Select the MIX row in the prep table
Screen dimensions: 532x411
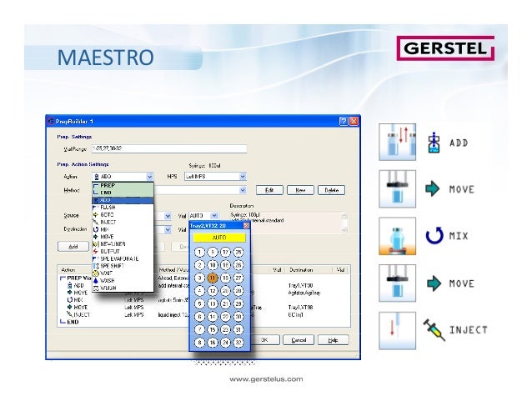tap(203, 300)
